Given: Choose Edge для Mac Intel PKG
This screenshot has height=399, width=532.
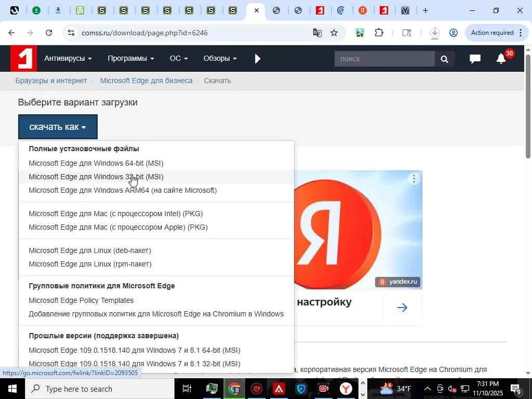Looking at the screenshot, I should 116,214.
